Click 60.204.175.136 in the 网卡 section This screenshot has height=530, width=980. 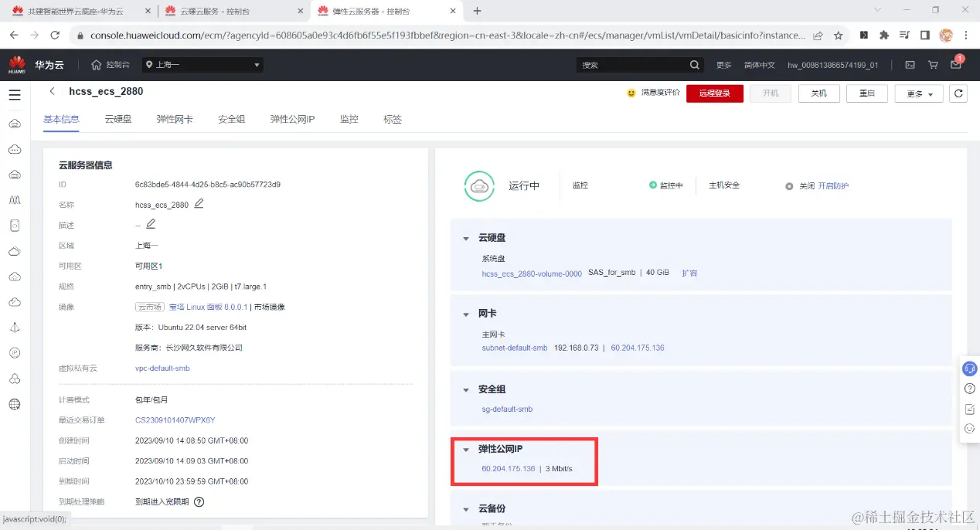638,348
